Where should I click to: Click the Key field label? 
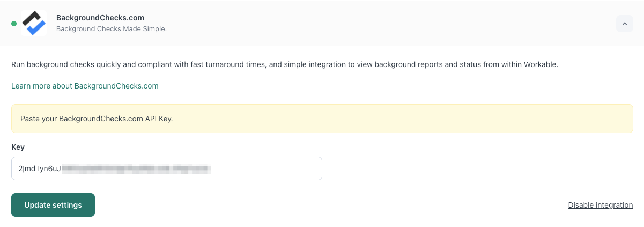pos(18,147)
